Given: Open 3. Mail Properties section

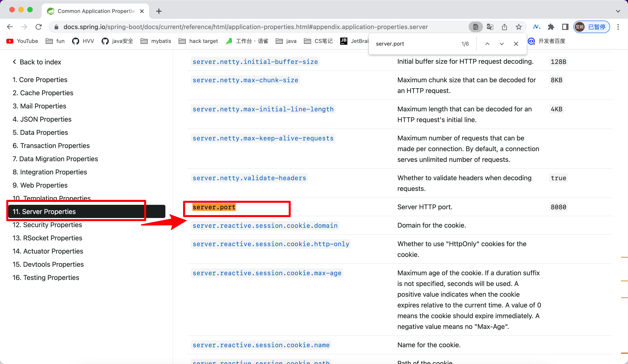Looking at the screenshot, I should coord(39,106).
